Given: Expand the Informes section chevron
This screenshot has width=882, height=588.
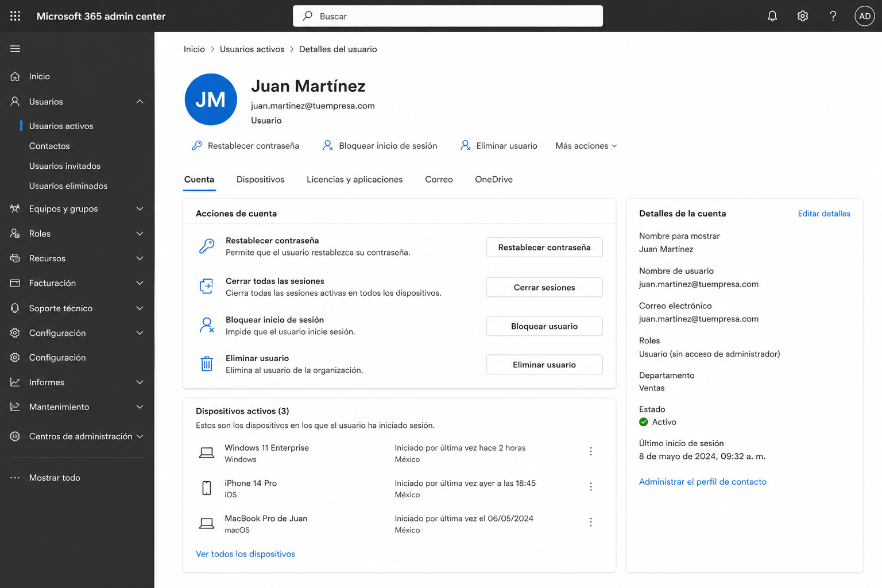Looking at the screenshot, I should 140,382.
